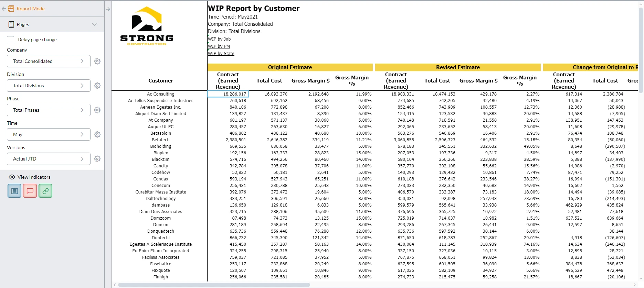Enable the Delay page change checkbox

tap(11, 40)
